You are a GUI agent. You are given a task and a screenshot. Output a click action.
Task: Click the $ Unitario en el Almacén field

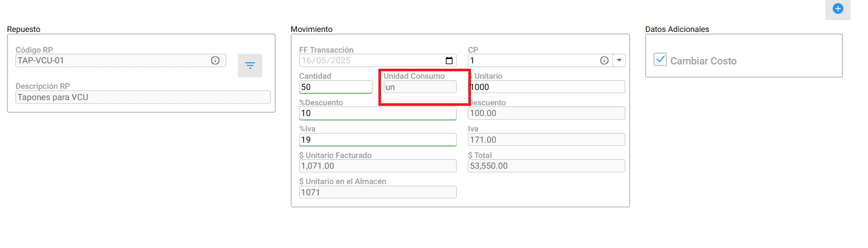pos(378,193)
